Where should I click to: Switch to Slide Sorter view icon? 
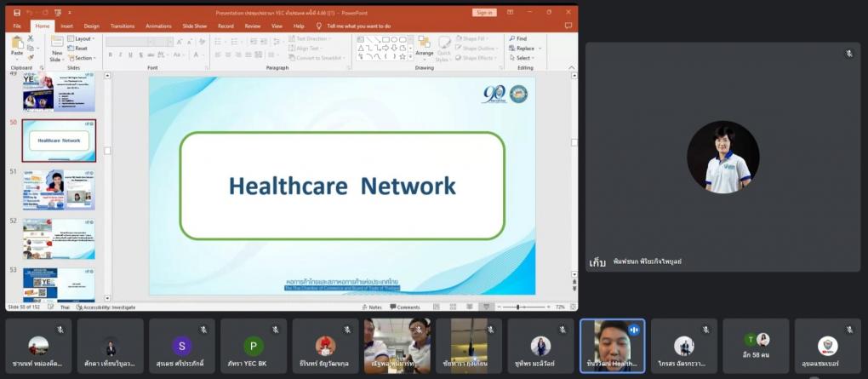453,307
